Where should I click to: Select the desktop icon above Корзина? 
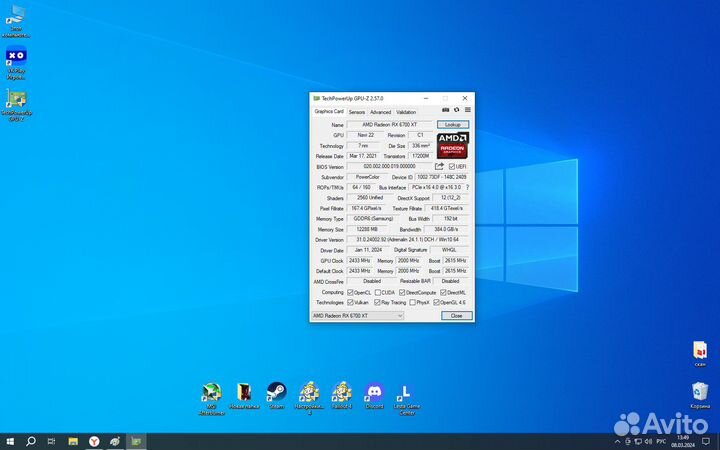click(700, 354)
